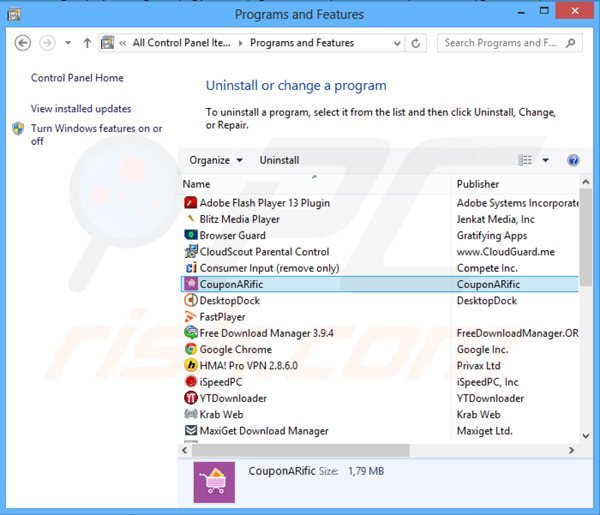Refresh the Programs and Features list
This screenshot has height=515, width=600.
pos(416,43)
